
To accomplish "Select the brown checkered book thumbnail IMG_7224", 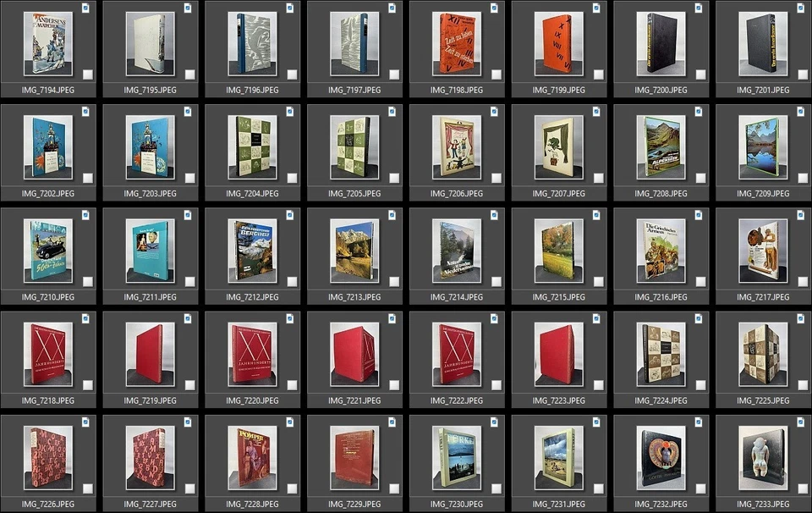I will 661,355.
